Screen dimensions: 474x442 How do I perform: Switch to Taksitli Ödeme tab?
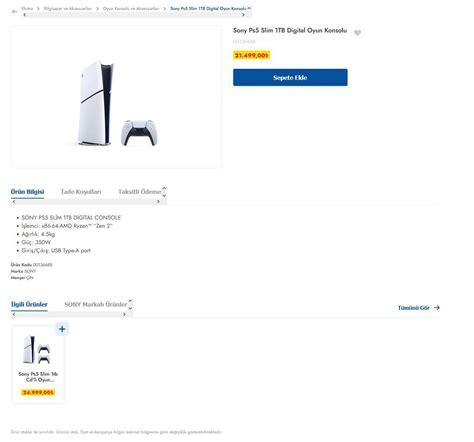(140, 192)
